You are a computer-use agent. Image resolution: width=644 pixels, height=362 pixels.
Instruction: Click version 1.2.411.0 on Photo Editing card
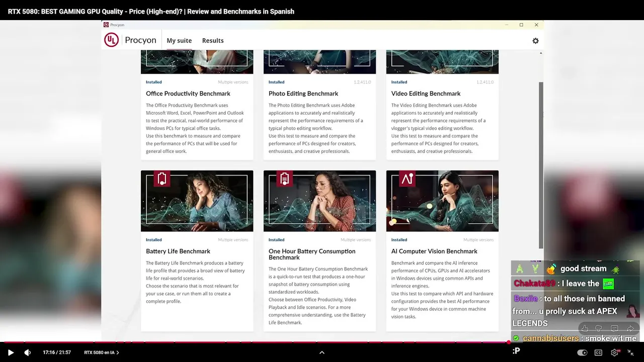[x=362, y=82]
